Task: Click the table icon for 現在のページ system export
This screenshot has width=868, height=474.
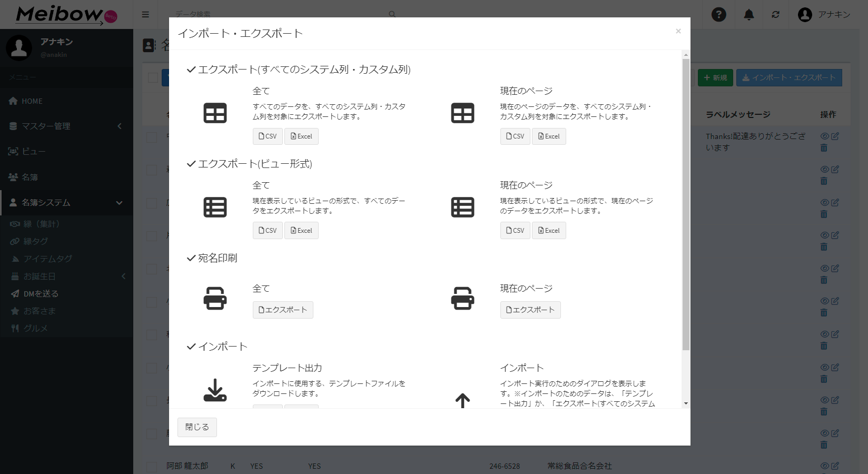Action: (x=462, y=113)
